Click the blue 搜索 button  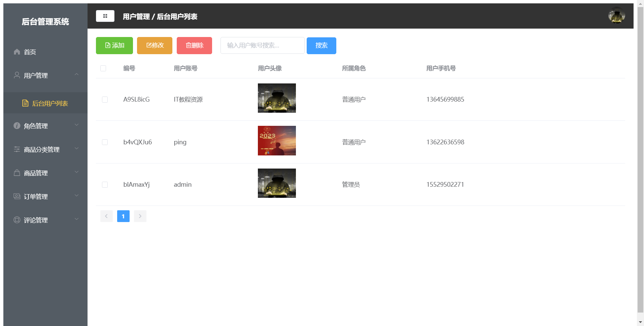pos(321,45)
